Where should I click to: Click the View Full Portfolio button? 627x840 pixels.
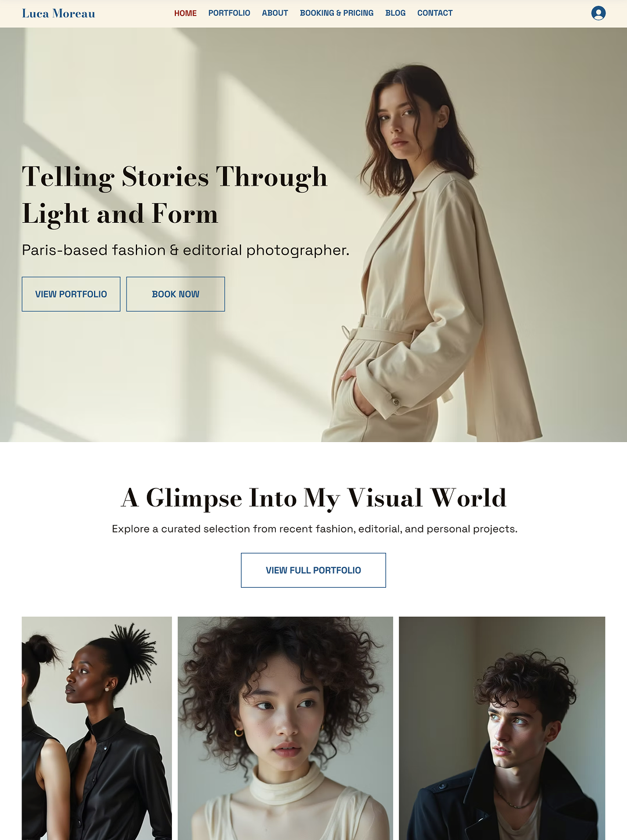click(x=313, y=570)
